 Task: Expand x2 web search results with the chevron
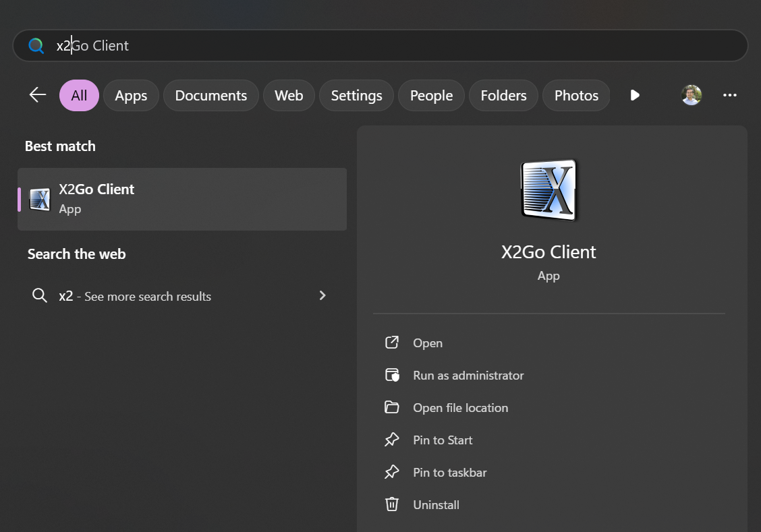(x=322, y=295)
